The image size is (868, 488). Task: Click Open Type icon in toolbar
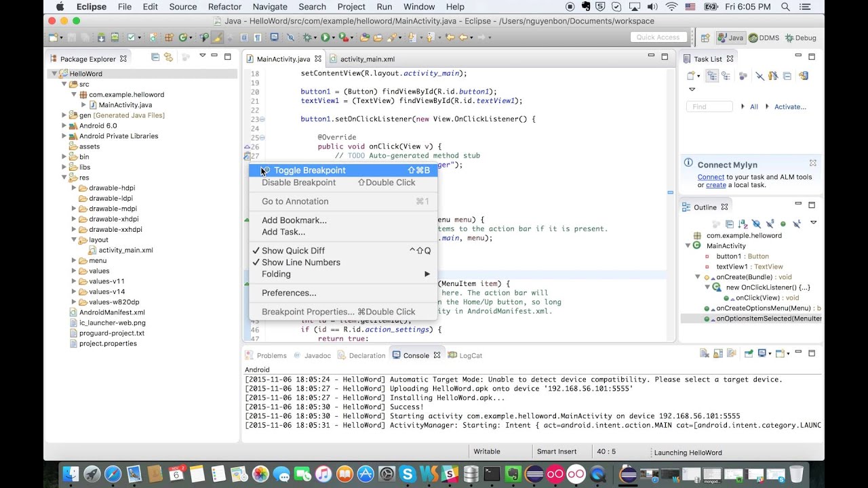coord(365,38)
